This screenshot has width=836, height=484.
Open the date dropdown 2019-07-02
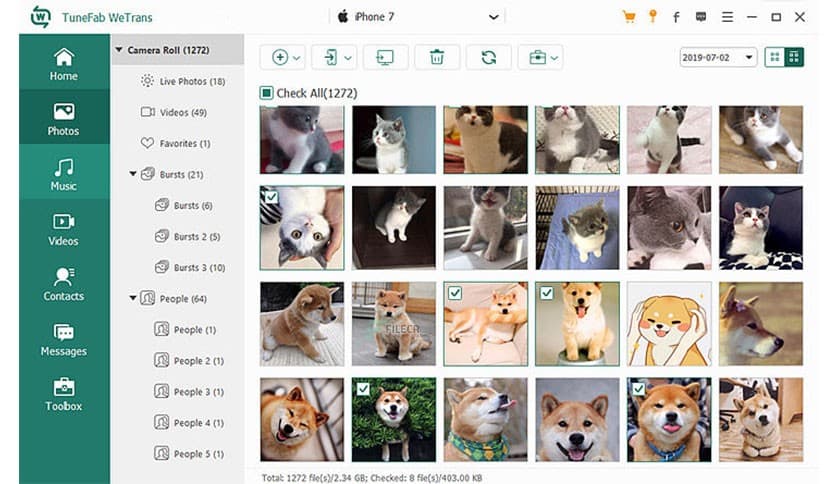pos(718,57)
